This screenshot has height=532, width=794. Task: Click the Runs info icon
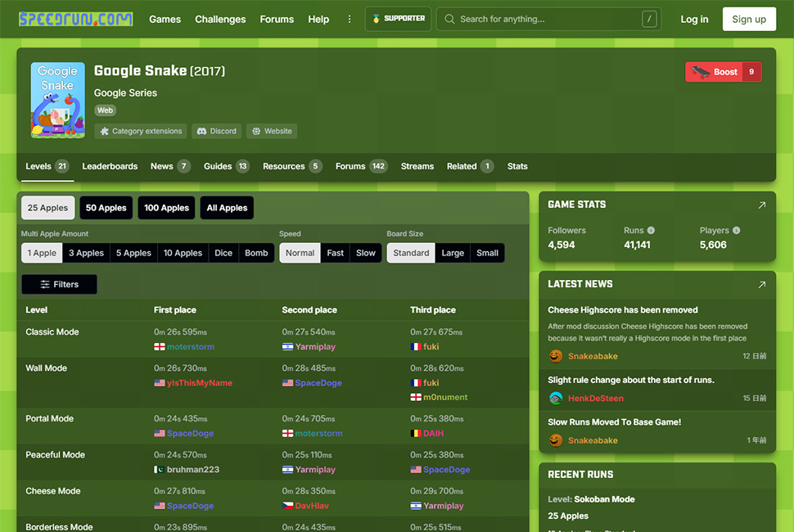pos(652,230)
